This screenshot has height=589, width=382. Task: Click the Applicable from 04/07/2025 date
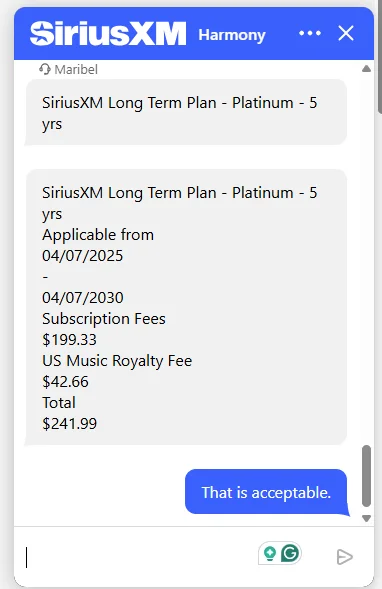(83, 256)
